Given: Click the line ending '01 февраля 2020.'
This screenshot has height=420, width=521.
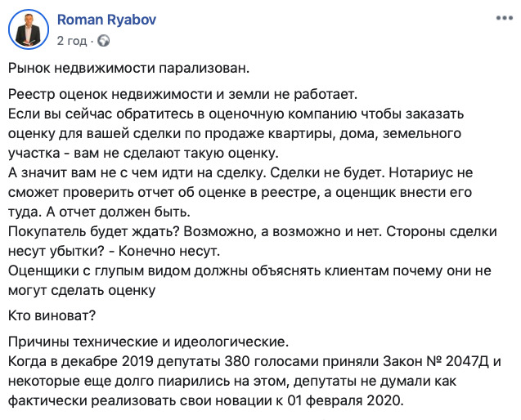Looking at the screenshot, I should (x=206, y=400).
